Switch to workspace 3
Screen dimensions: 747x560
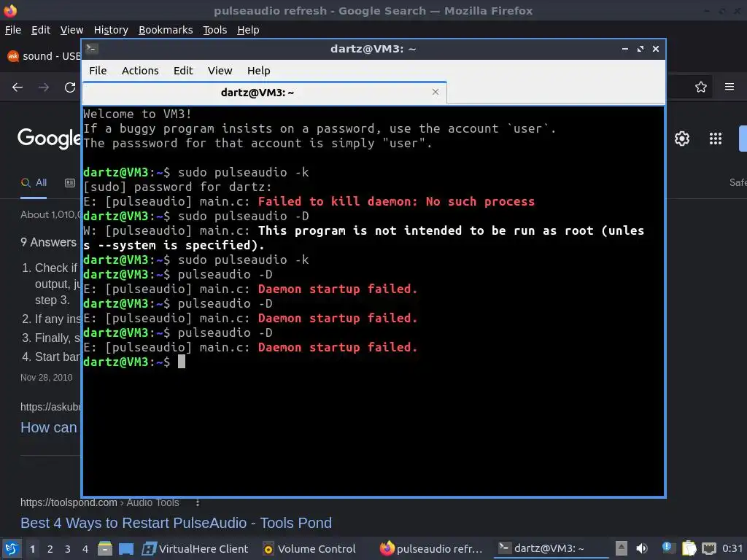click(x=68, y=549)
